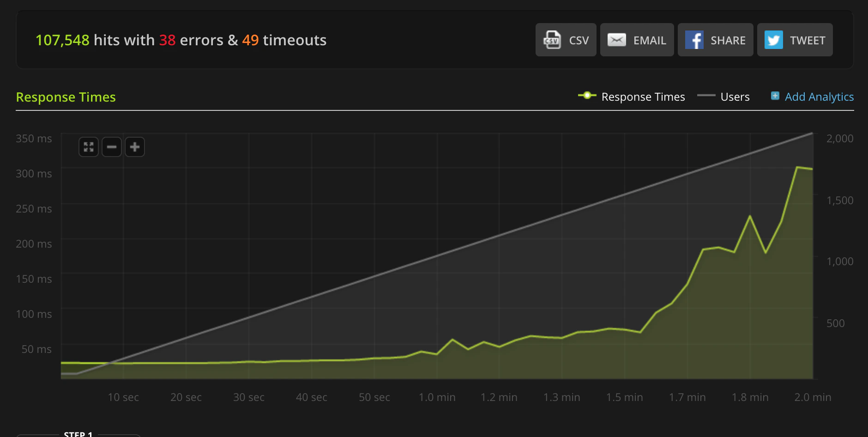Click the reset zoom icon on the chart
The image size is (868, 437).
click(89, 146)
